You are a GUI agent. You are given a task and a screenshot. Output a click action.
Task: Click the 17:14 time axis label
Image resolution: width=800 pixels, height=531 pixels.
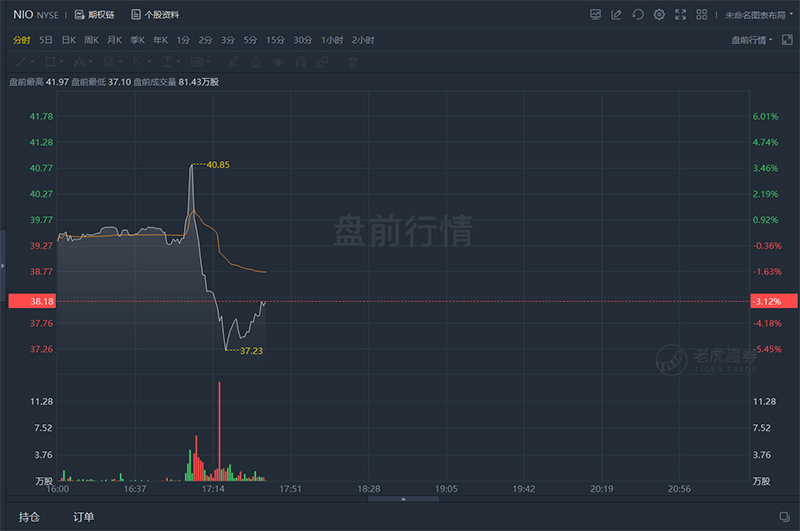tap(213, 489)
